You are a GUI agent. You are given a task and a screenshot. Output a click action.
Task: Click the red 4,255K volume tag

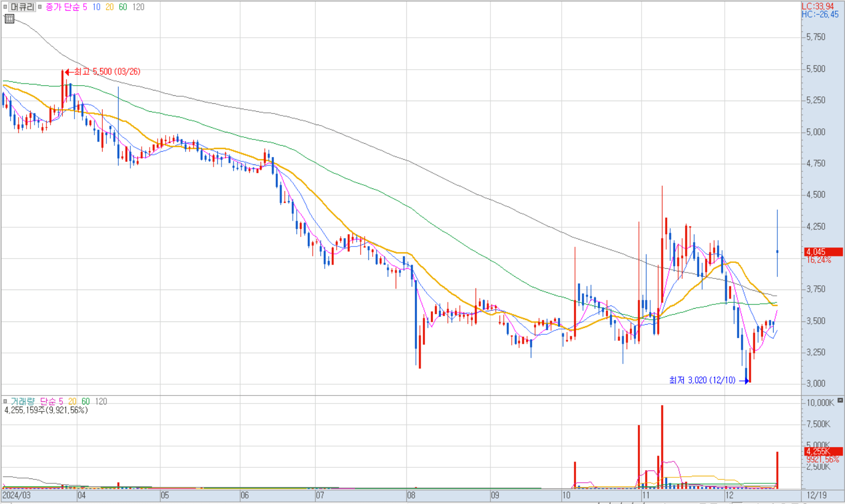(x=823, y=451)
